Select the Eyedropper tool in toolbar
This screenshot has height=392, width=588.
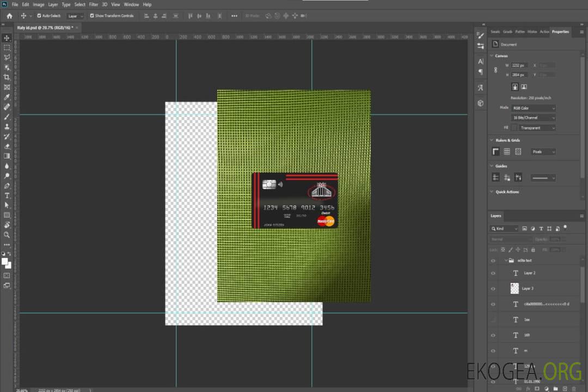7,97
